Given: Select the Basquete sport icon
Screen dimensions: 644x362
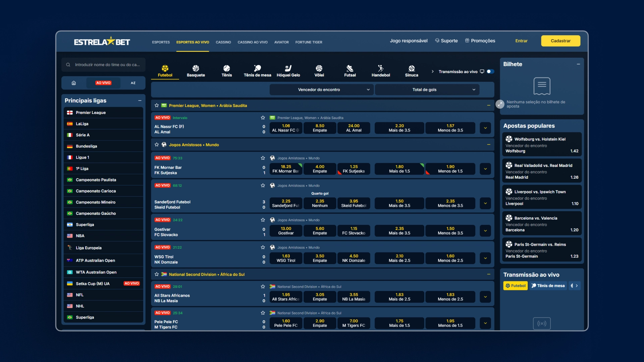Looking at the screenshot, I should pyautogui.click(x=196, y=68).
